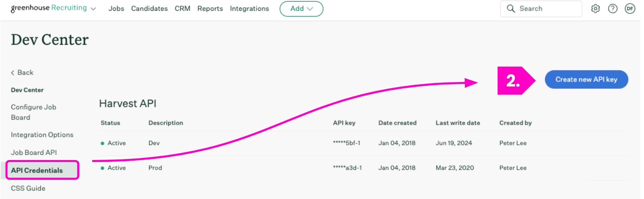Click the help question mark icon
Viewport: 644px width, 199px height.
[x=613, y=9]
